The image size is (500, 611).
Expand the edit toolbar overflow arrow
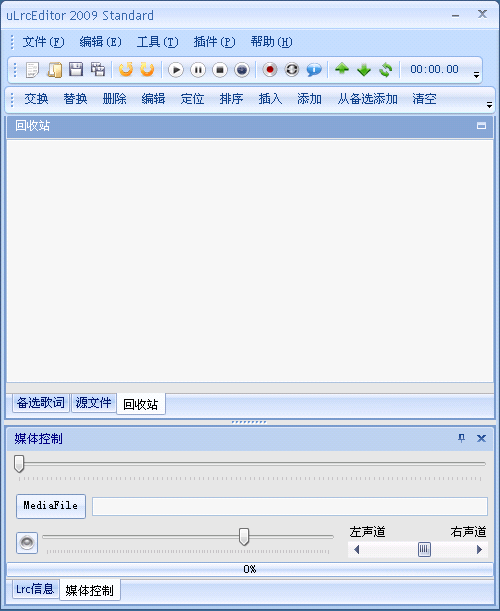(489, 104)
